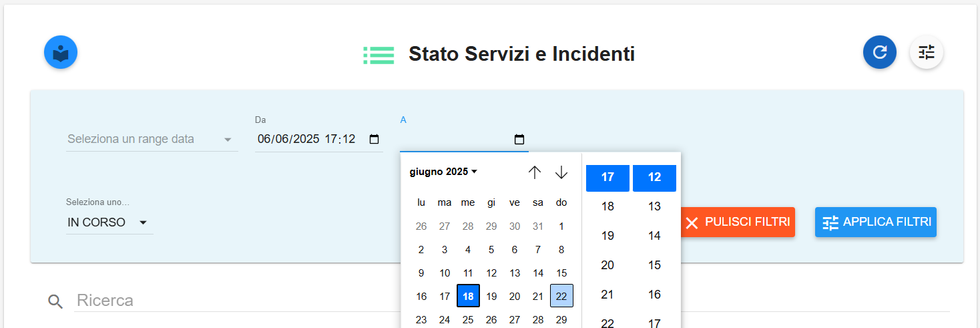
Task: Go to previous month with up arrow
Action: [x=535, y=172]
